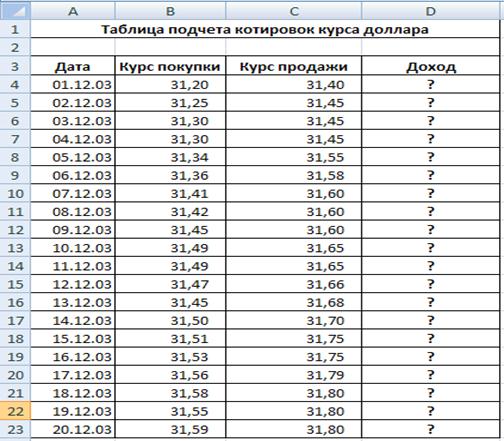The image size is (504, 441).
Task: Click buy rate 31,25 in row 5
Action: pyautogui.click(x=170, y=102)
